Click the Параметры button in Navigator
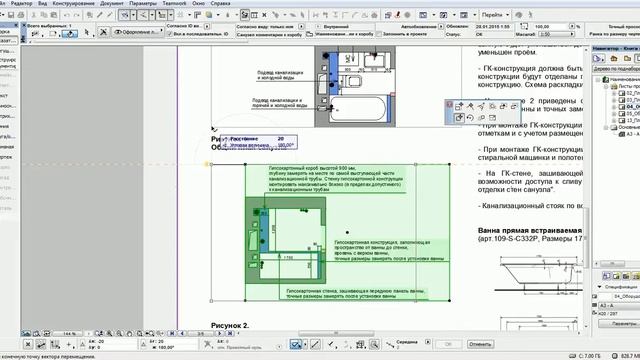 [619, 324]
